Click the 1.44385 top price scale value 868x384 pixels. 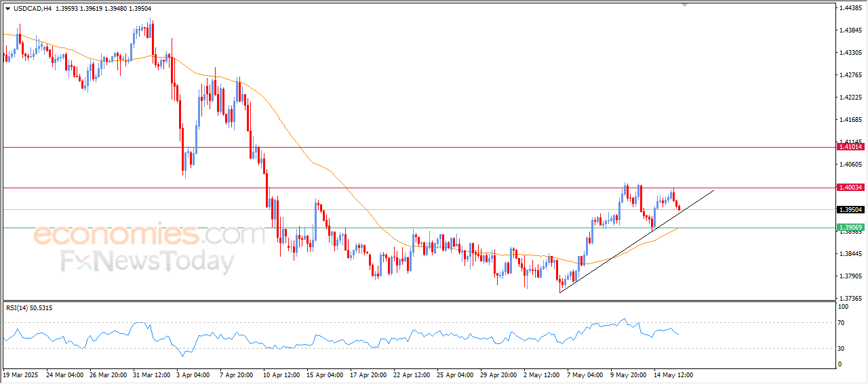[850, 8]
